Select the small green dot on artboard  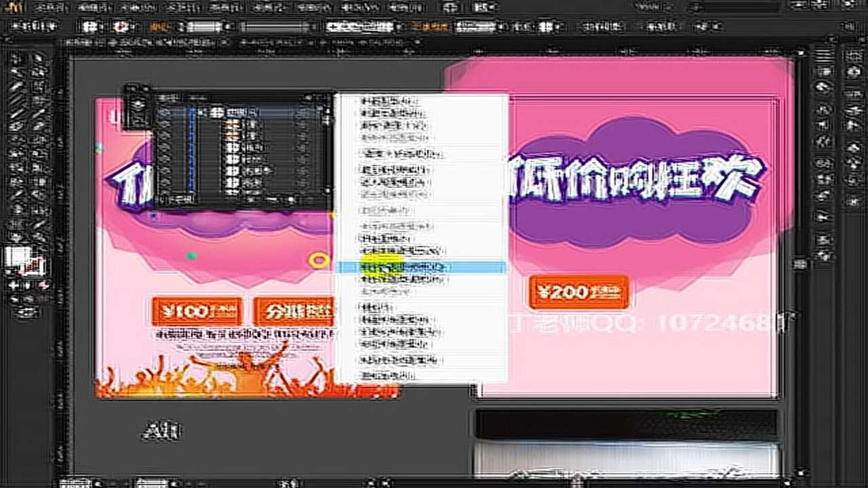pyautogui.click(x=192, y=256)
